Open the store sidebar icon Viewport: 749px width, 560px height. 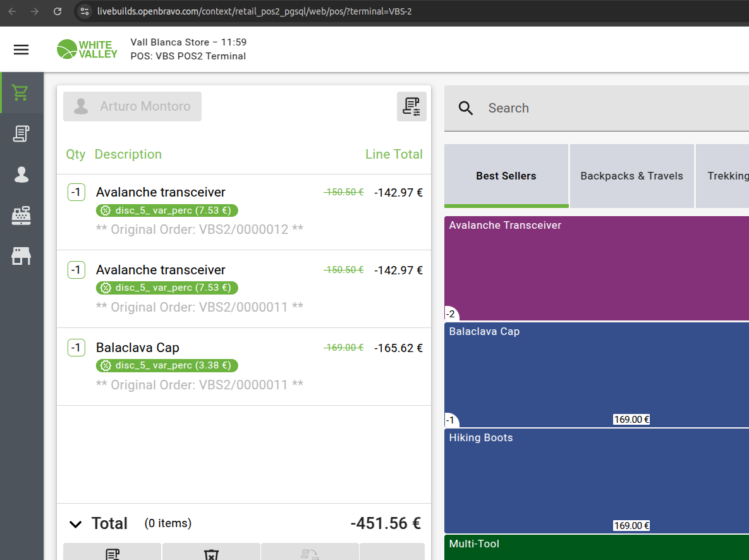(21, 256)
